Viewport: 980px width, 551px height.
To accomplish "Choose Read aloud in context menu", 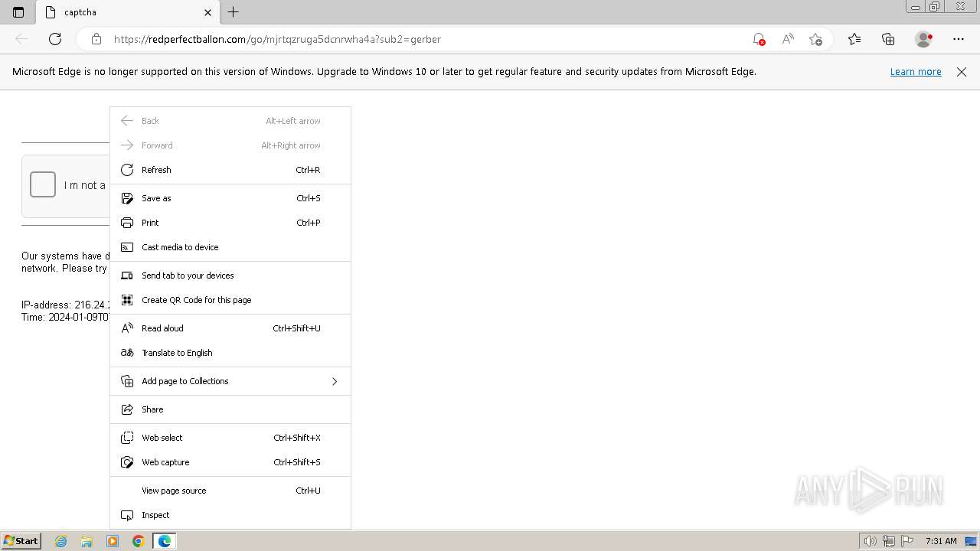I will pos(230,328).
